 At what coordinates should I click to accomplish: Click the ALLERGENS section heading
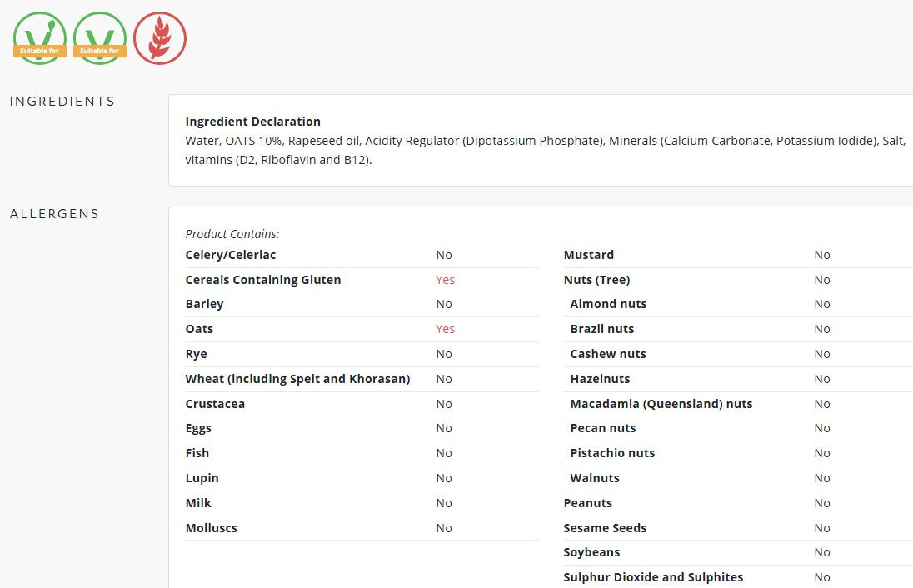54,214
